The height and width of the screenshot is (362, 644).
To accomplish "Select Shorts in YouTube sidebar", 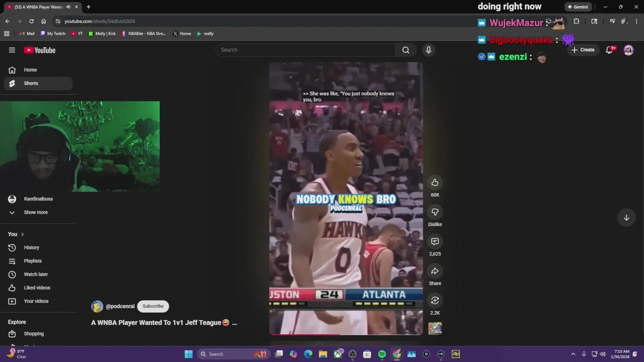I will [x=38, y=83].
